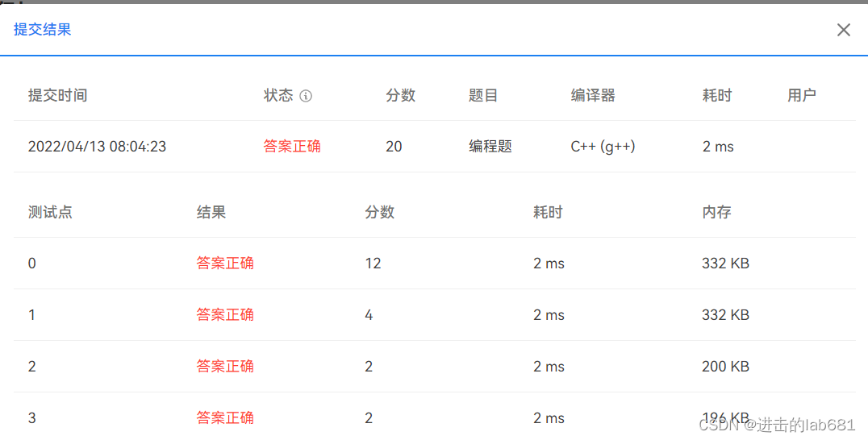Click the 200 KB memory value
This screenshot has height=440, width=868.
pyautogui.click(x=725, y=366)
